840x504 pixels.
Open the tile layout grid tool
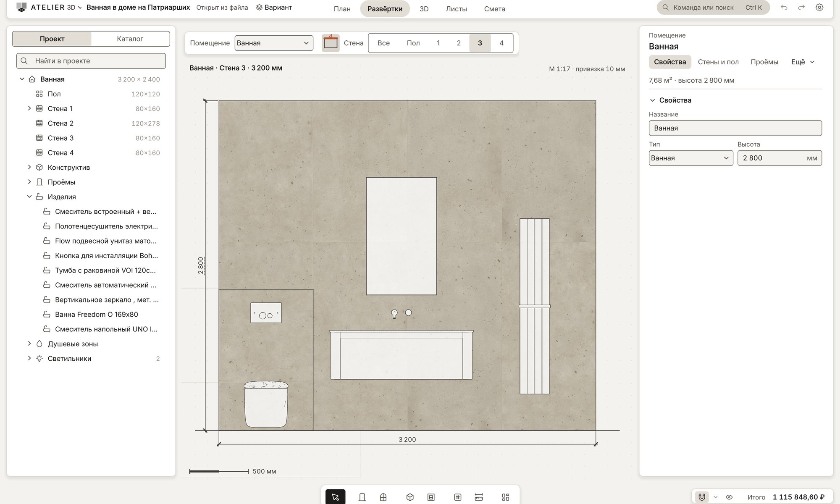point(506,497)
